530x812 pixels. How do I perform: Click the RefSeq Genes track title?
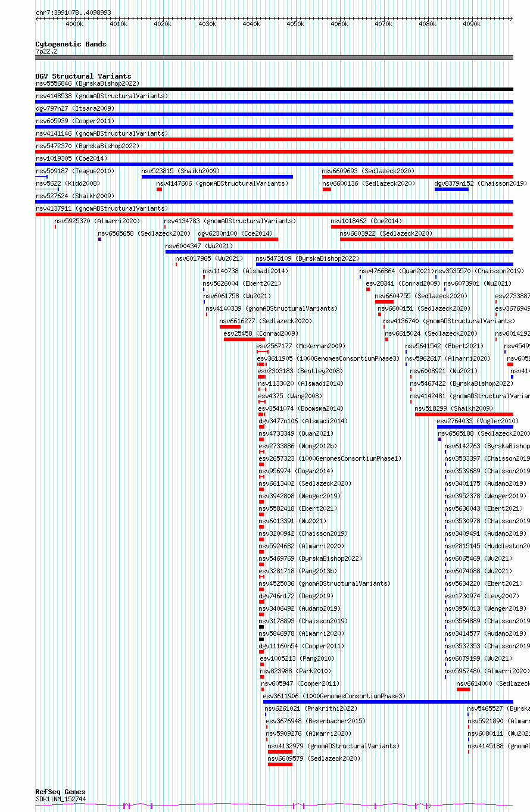pyautogui.click(x=60, y=792)
